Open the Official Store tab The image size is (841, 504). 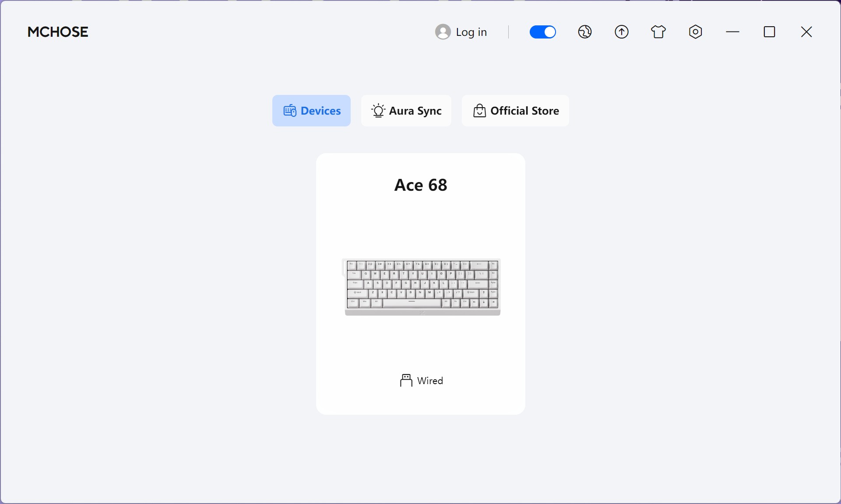click(x=515, y=111)
